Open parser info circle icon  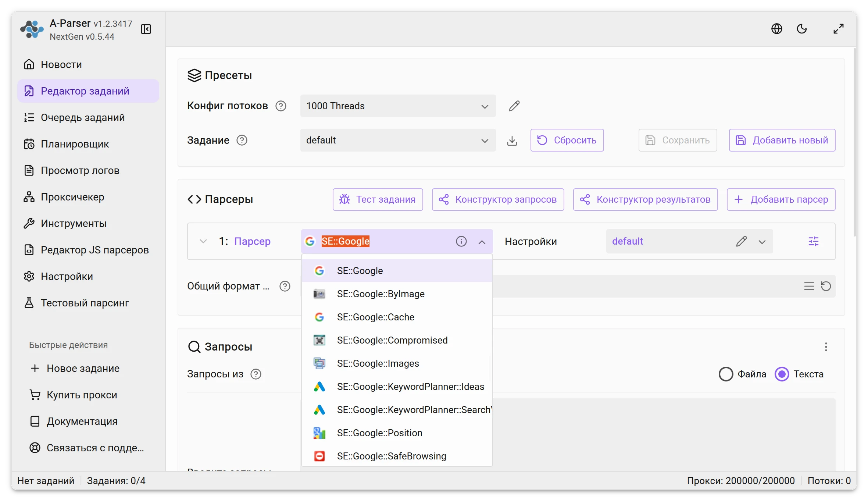click(x=461, y=241)
